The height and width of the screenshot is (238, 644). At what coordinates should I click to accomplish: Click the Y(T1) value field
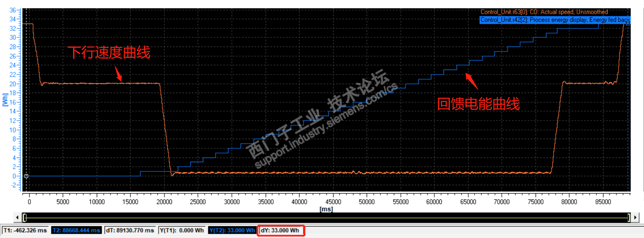pos(182,230)
